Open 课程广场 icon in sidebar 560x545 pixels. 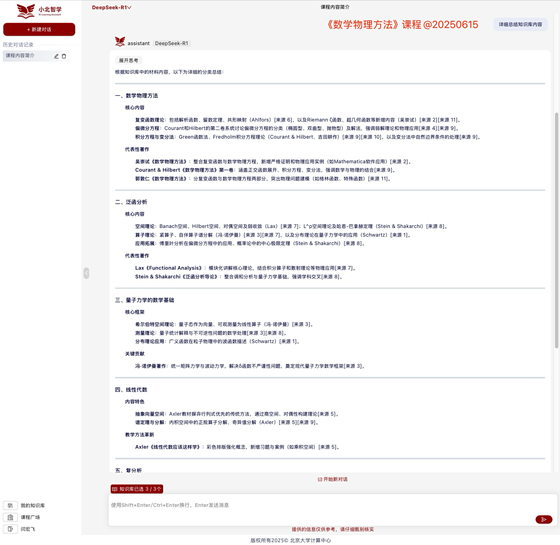coord(10,517)
